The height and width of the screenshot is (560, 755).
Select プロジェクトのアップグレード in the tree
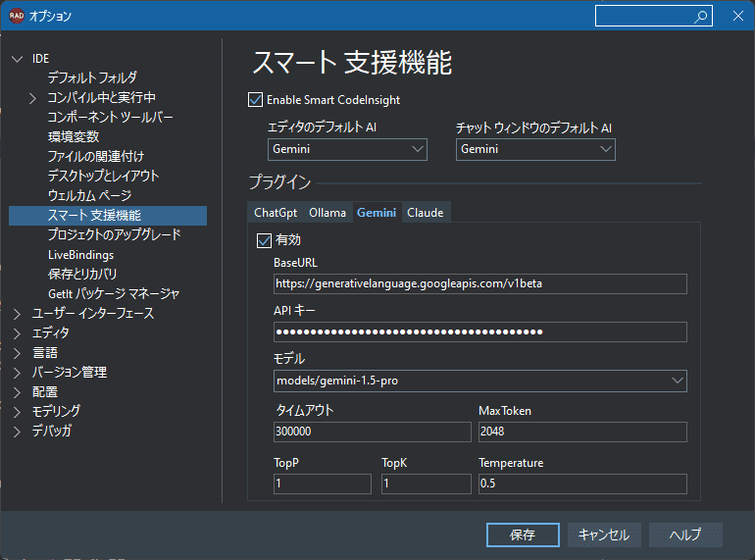coord(115,234)
